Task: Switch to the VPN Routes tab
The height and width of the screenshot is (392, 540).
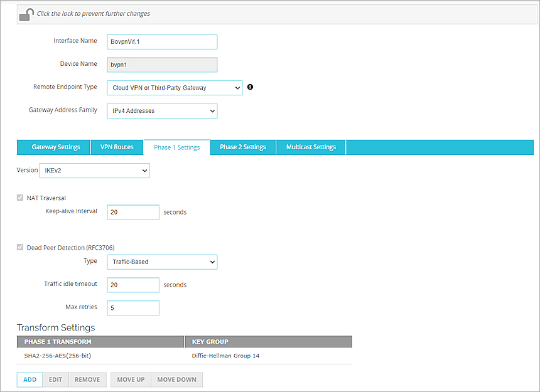Action: coord(117,147)
